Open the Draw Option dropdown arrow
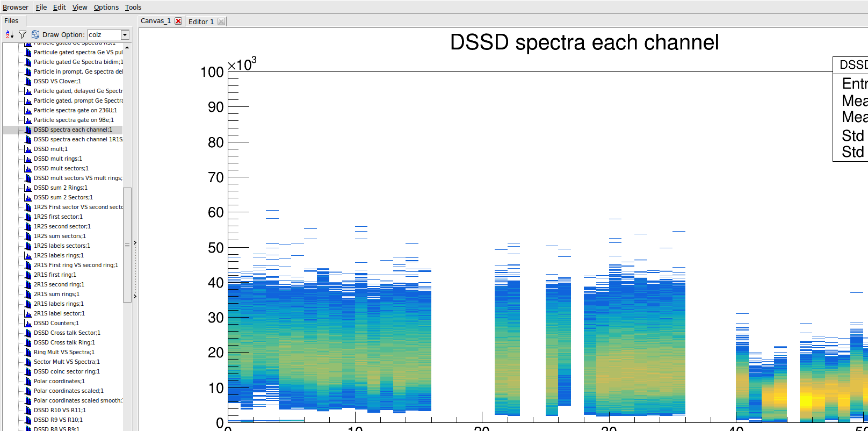 tap(125, 35)
